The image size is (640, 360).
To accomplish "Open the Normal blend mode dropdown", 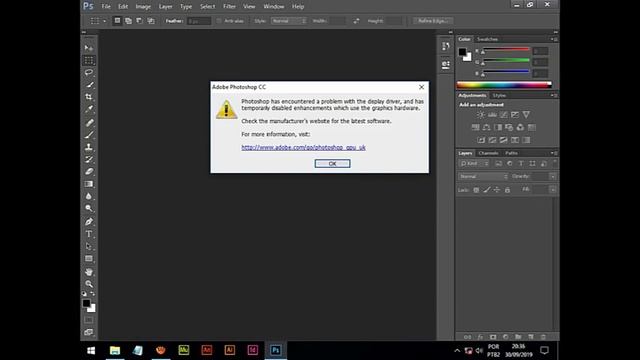I will click(x=483, y=177).
